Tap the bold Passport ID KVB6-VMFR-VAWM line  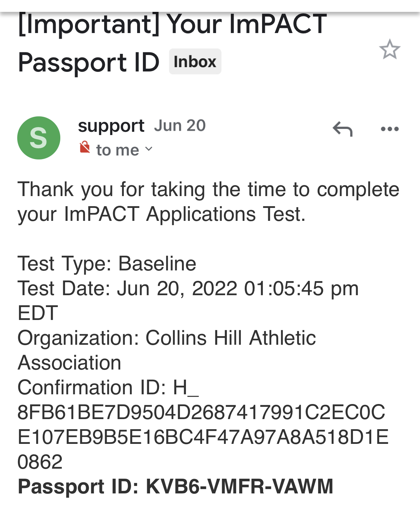176,487
